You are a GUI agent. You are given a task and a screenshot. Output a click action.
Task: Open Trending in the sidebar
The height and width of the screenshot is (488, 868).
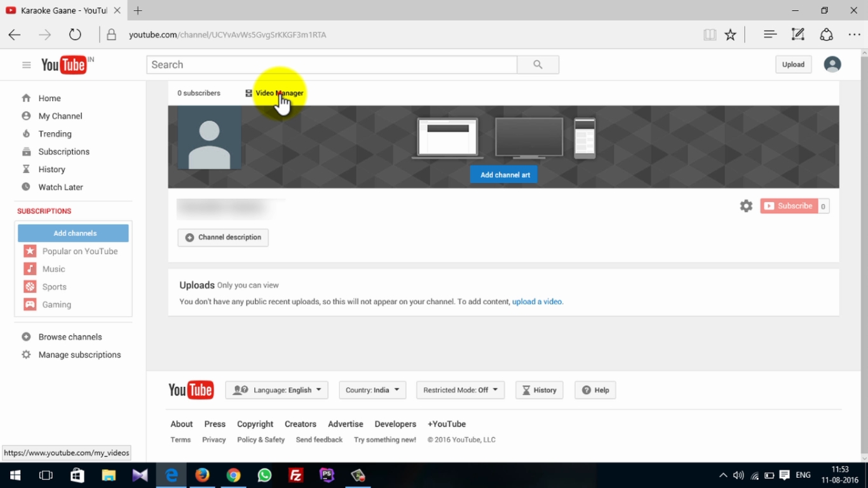coord(55,134)
